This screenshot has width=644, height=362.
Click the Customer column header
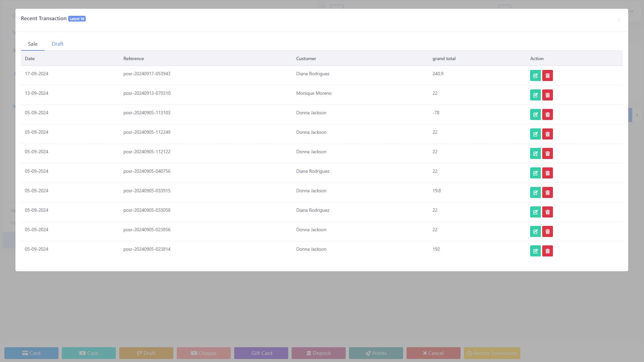tap(306, 58)
